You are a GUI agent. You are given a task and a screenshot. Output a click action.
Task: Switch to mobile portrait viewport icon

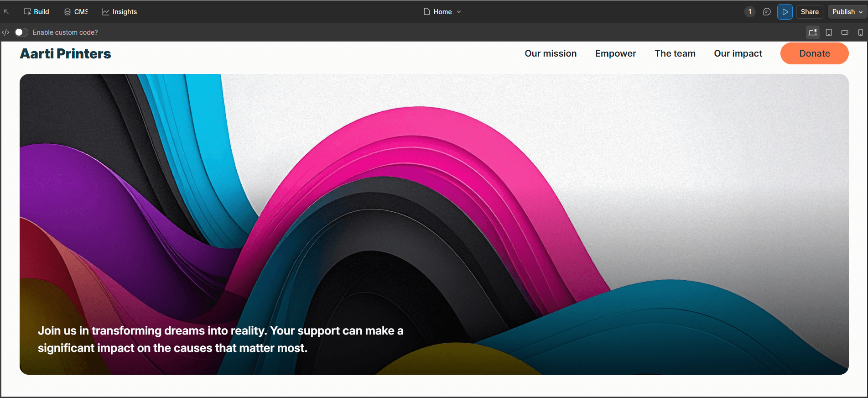pos(860,32)
